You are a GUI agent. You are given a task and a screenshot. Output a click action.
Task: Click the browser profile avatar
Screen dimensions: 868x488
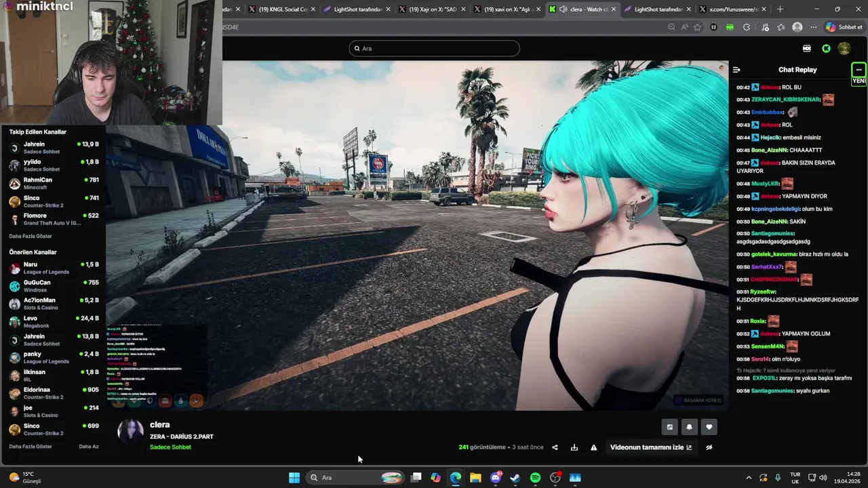pos(797,27)
